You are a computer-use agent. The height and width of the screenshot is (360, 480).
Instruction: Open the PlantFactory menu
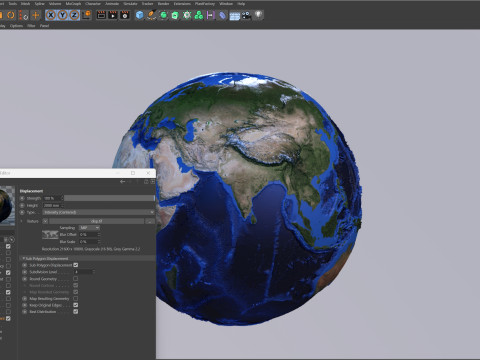coord(205,4)
